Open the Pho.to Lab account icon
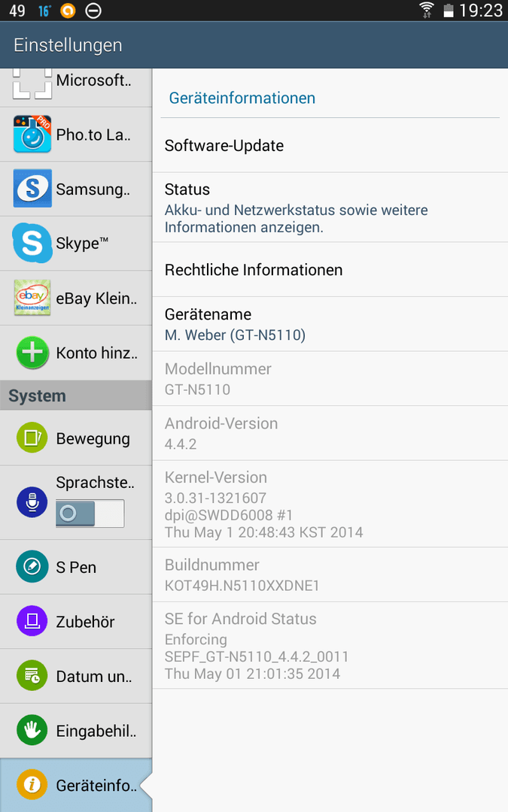Viewport: 508px width, 812px height. [32, 134]
